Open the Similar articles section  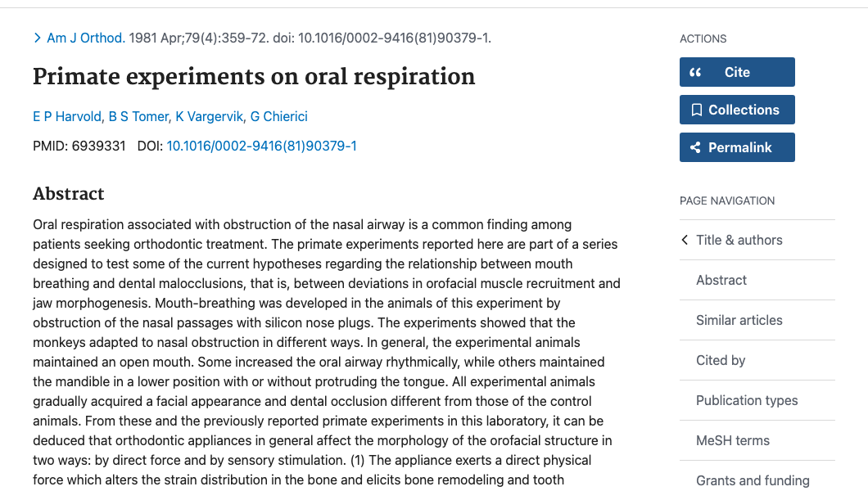pyautogui.click(x=739, y=320)
